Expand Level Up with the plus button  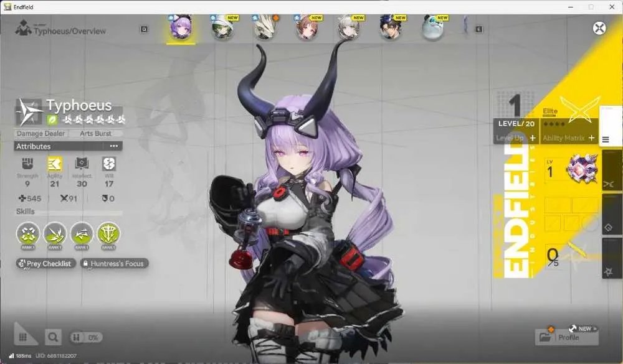pyautogui.click(x=533, y=138)
